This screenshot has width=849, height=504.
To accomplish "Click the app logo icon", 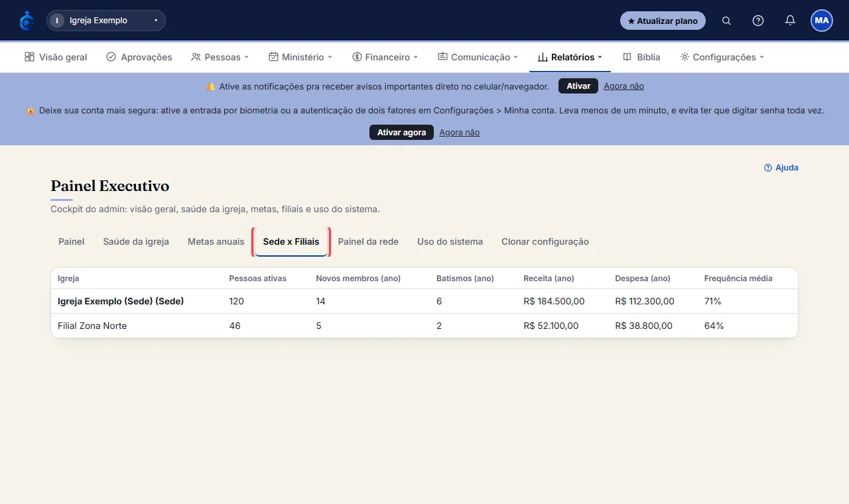I will click(27, 21).
